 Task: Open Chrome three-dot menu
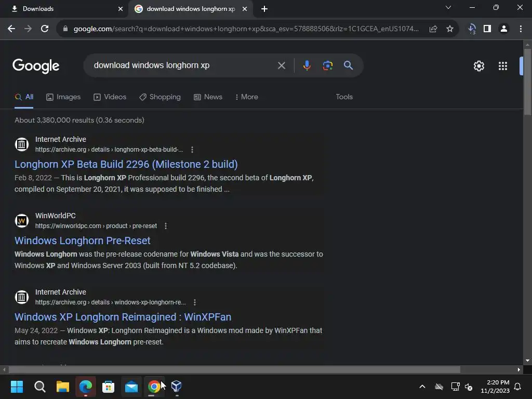tap(521, 29)
